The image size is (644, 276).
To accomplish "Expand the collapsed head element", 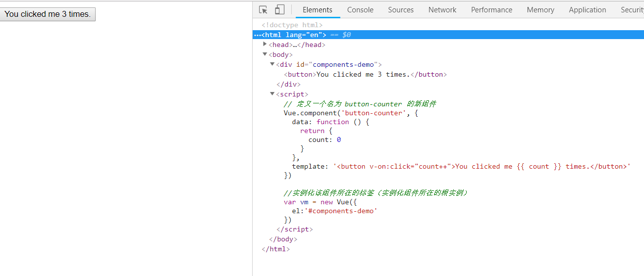I will click(265, 45).
